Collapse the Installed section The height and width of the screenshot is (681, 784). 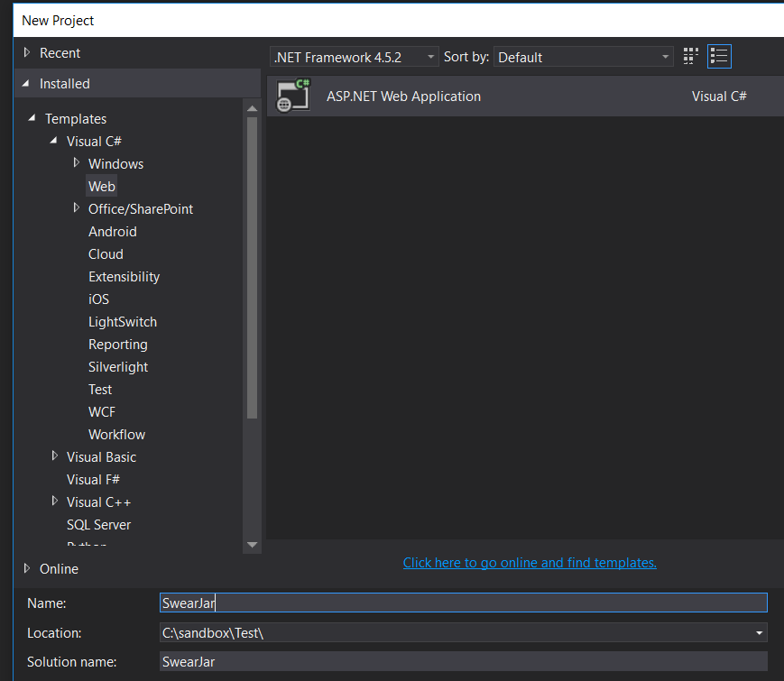tap(26, 83)
